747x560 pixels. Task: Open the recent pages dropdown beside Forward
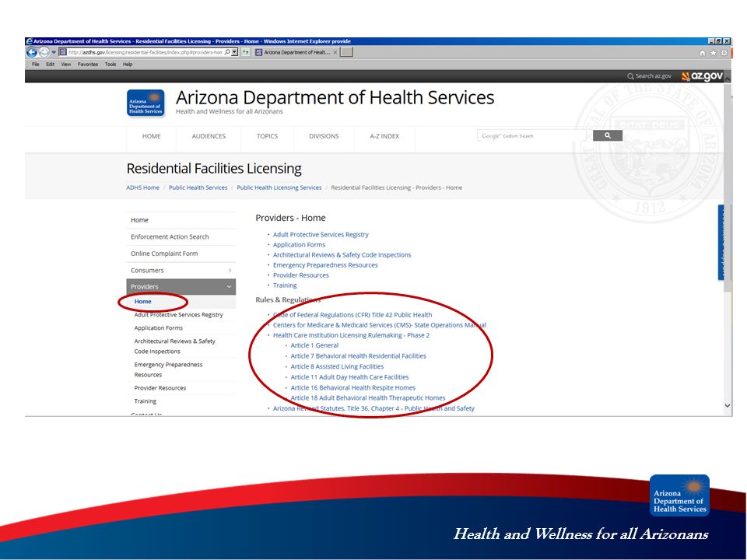coord(54,52)
